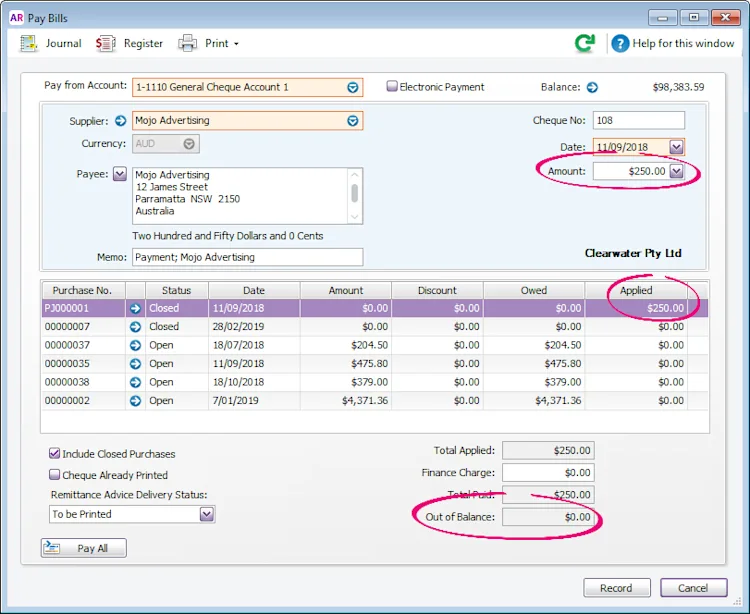Click the Status column header
Image resolution: width=750 pixels, height=614 pixels.
click(x=176, y=290)
